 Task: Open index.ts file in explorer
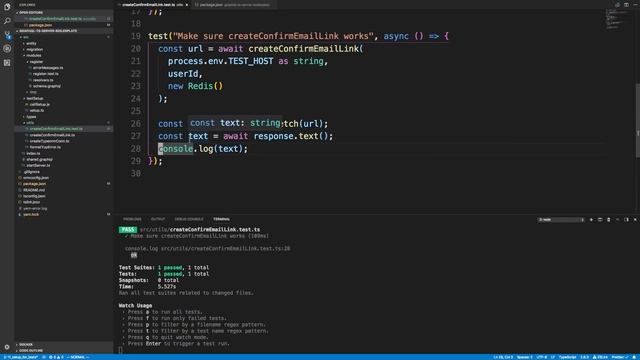click(33, 153)
